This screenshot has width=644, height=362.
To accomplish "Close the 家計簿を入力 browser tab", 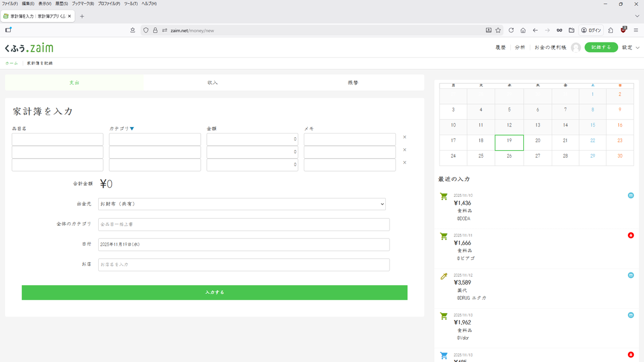I will coord(70,16).
